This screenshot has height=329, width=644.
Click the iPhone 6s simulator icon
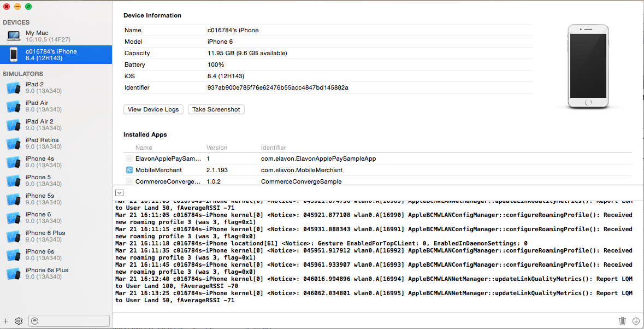(x=14, y=255)
